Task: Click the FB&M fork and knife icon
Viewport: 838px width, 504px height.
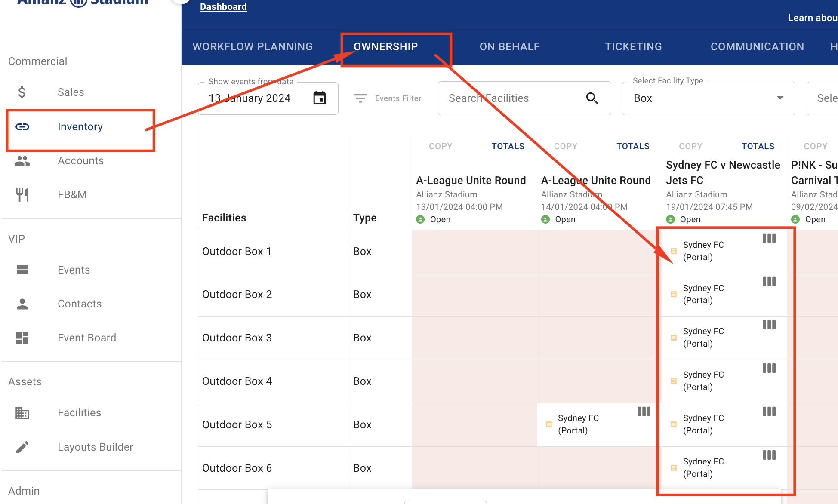Action: pos(22,194)
